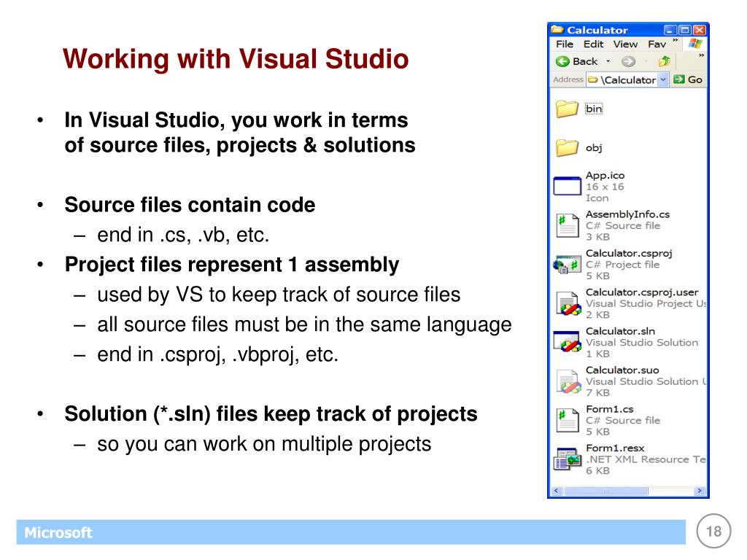Select the file name "AssemblyInfo.cs"
Viewport: 747px width, 560px height.
[627, 214]
